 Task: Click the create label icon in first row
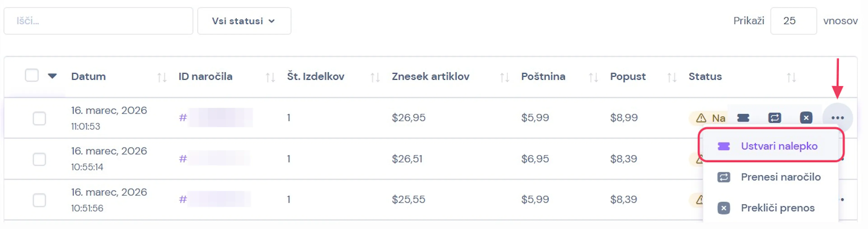[x=743, y=118]
